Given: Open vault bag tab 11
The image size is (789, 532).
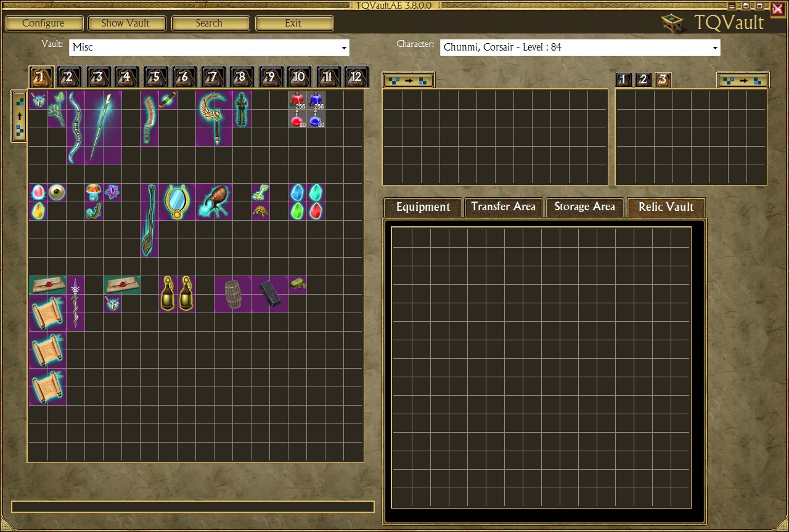Looking at the screenshot, I should click(328, 77).
